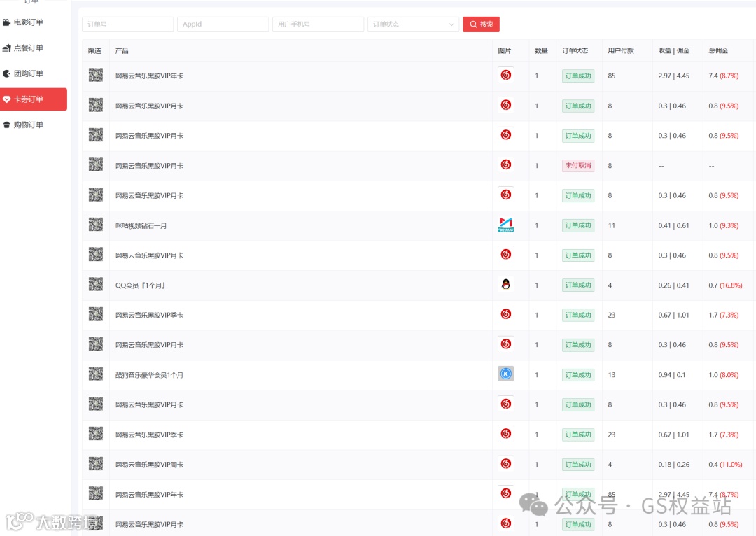The image size is (756, 536).
Task: Click the movie camera icon beside 电影订单
Action: point(6,22)
